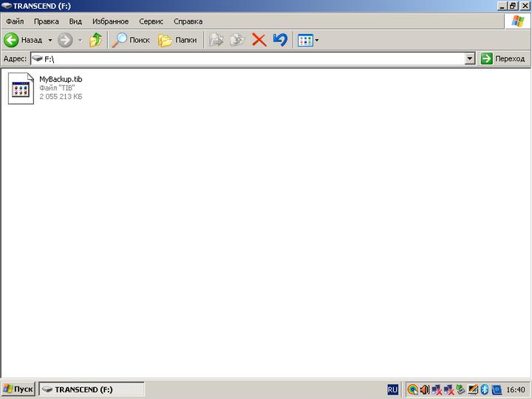532x399 pixels.
Task: Click the Up one level folder icon
Action: click(x=95, y=40)
